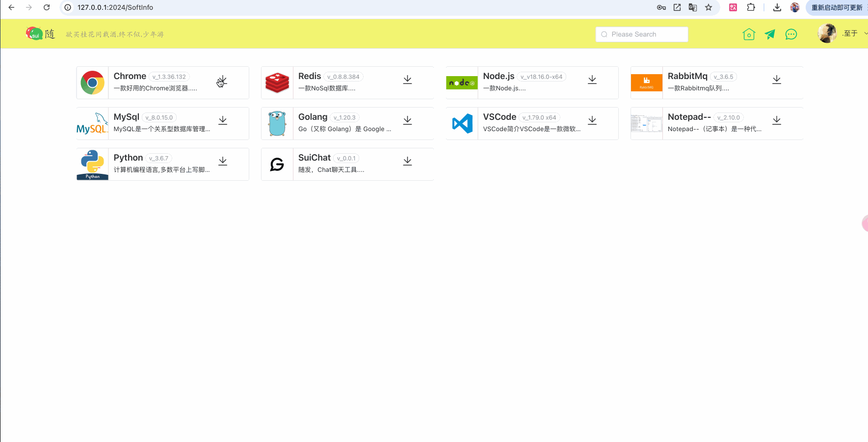Open the Chrome logo thumbnail
The height and width of the screenshot is (442, 868).
(92, 83)
